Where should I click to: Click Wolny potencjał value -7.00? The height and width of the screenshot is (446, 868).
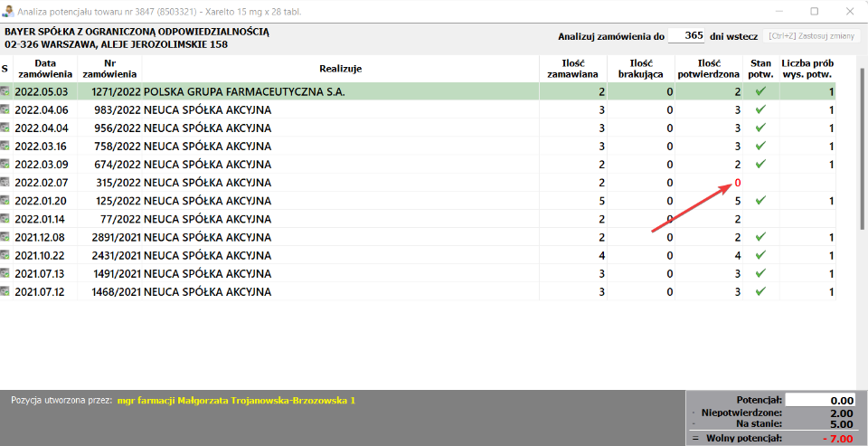[837, 440]
